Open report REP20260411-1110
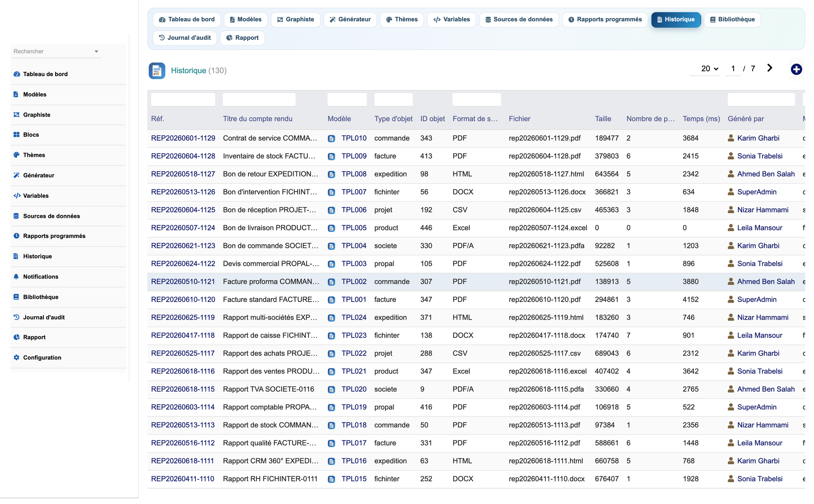Image resolution: width=814 pixels, height=504 pixels. click(x=182, y=479)
